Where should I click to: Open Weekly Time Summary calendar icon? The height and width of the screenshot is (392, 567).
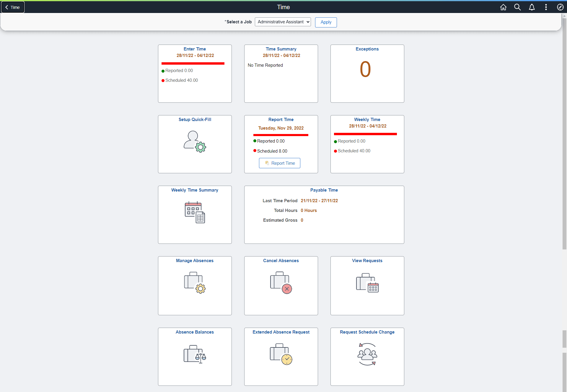pyautogui.click(x=195, y=212)
